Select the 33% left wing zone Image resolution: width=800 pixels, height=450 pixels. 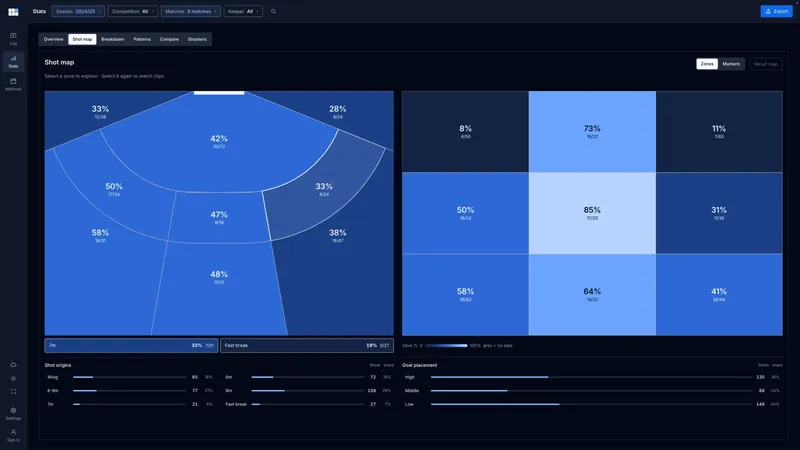[100, 112]
